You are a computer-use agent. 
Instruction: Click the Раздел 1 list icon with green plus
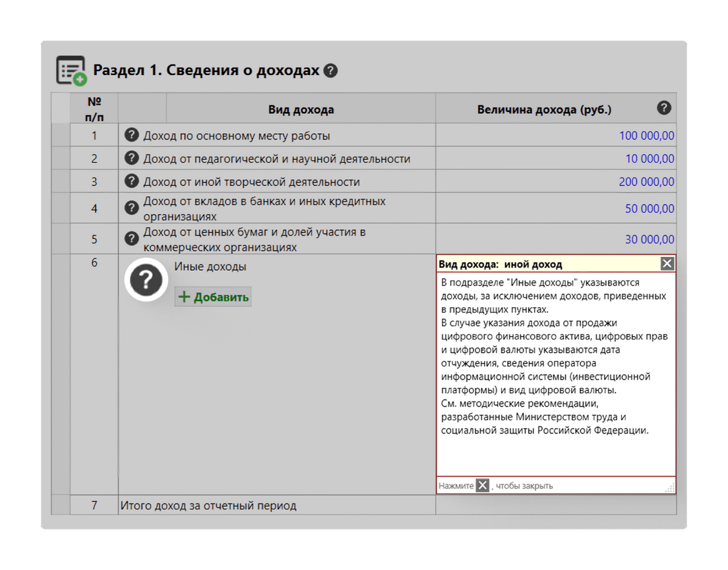(x=71, y=71)
